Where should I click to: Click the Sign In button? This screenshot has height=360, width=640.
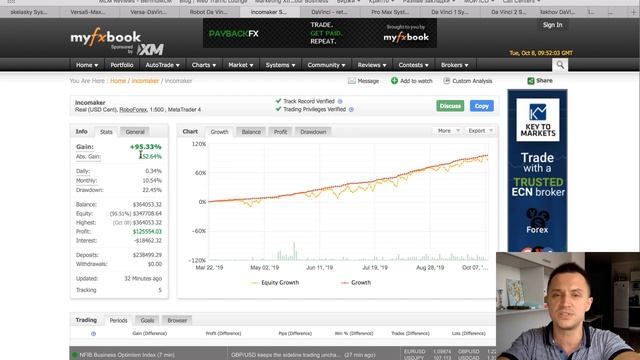point(552,25)
